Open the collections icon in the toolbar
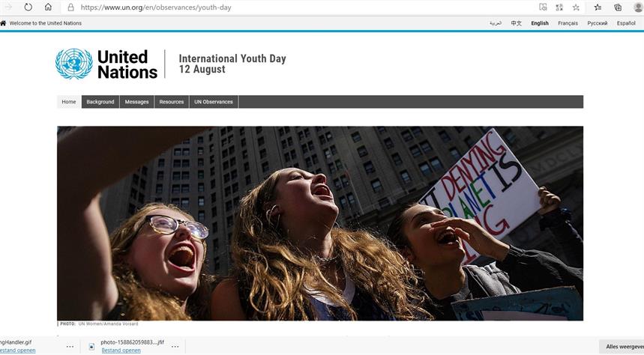644x355 pixels. click(618, 7)
